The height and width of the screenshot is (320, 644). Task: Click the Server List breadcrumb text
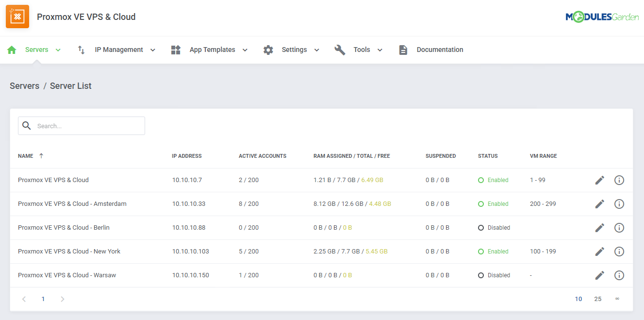[x=71, y=86]
